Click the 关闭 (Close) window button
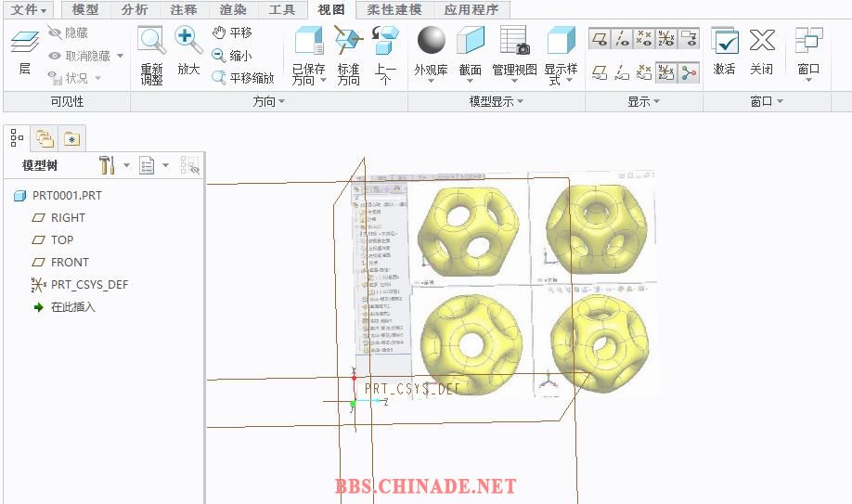Screen dimensions: 852x504 tap(762, 42)
